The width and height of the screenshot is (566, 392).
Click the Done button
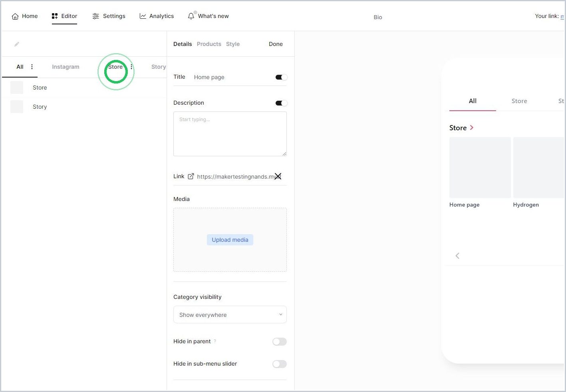[x=276, y=44]
